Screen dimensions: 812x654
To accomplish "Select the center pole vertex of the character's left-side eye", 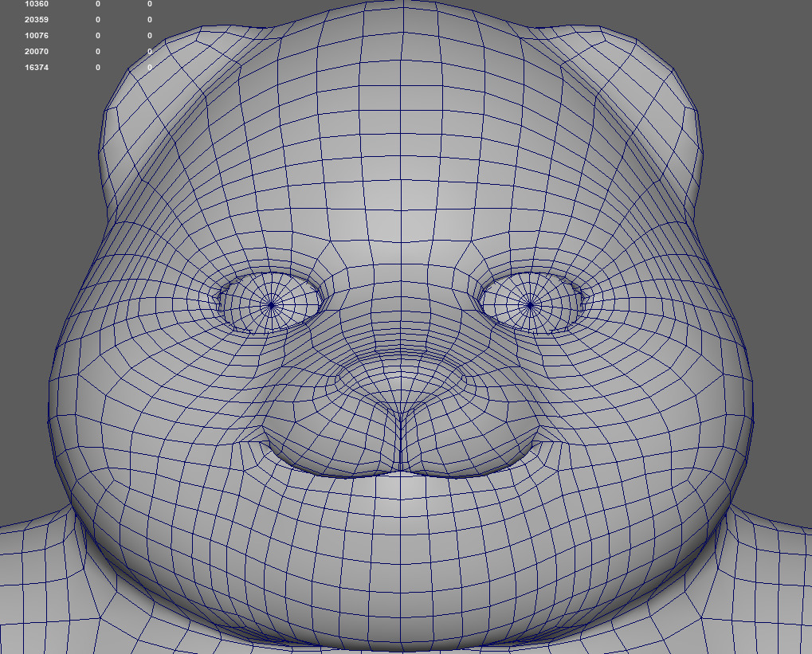I will coord(272,306).
